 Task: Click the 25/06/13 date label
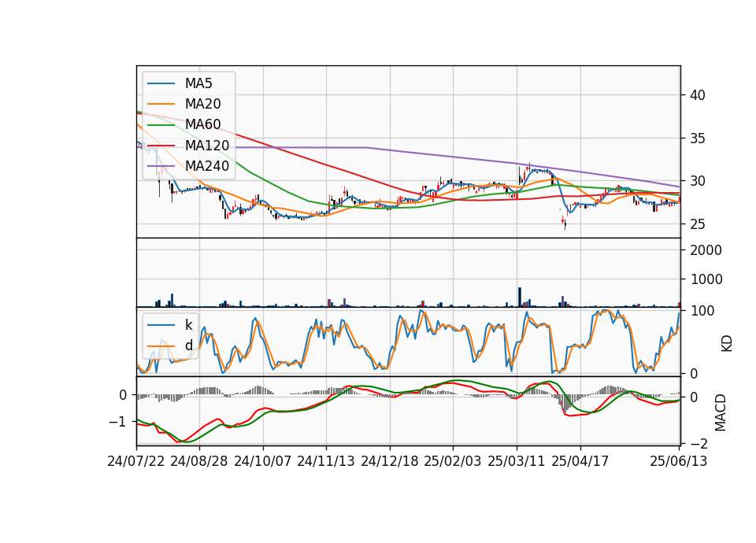point(678,461)
